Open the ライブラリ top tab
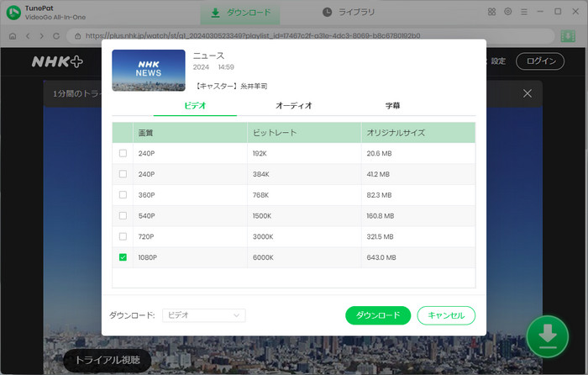Viewport: 588px width, 375px height. coord(349,13)
